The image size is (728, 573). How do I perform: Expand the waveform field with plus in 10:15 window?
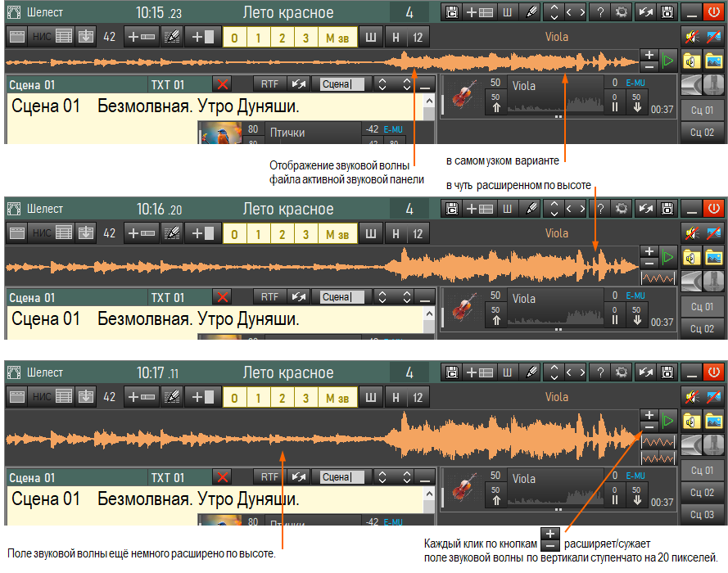tap(649, 55)
